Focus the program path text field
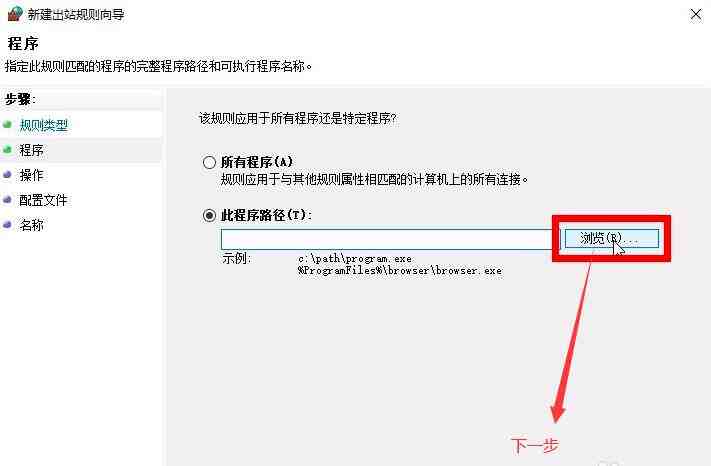Image resolution: width=711 pixels, height=466 pixels. coord(390,239)
